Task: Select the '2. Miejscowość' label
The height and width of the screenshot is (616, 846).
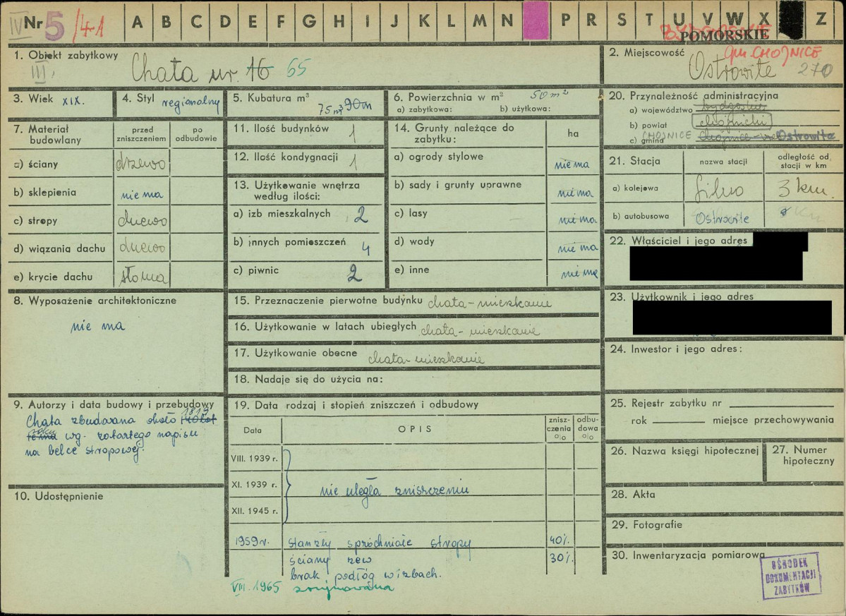Action: tap(646, 53)
